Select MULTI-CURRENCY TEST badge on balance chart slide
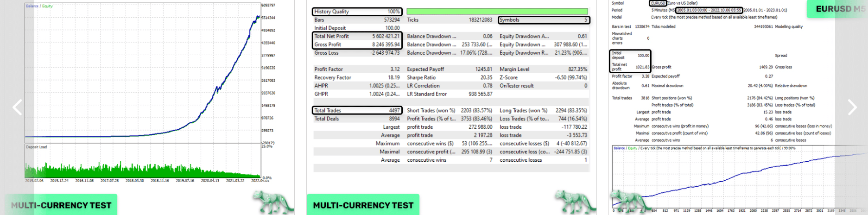The width and height of the screenshot is (868, 215). (x=61, y=205)
